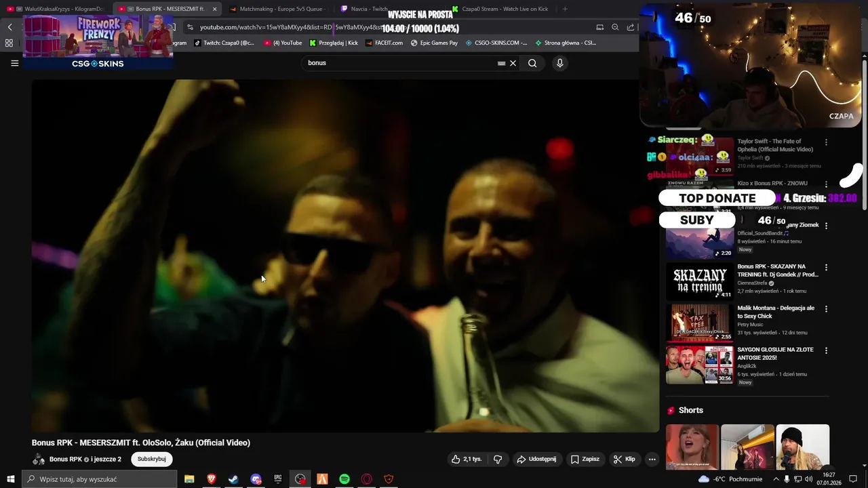This screenshot has width=868, height=488.
Task: Open SKAZANY NA TRENING video three-dot options
Action: 826,267
